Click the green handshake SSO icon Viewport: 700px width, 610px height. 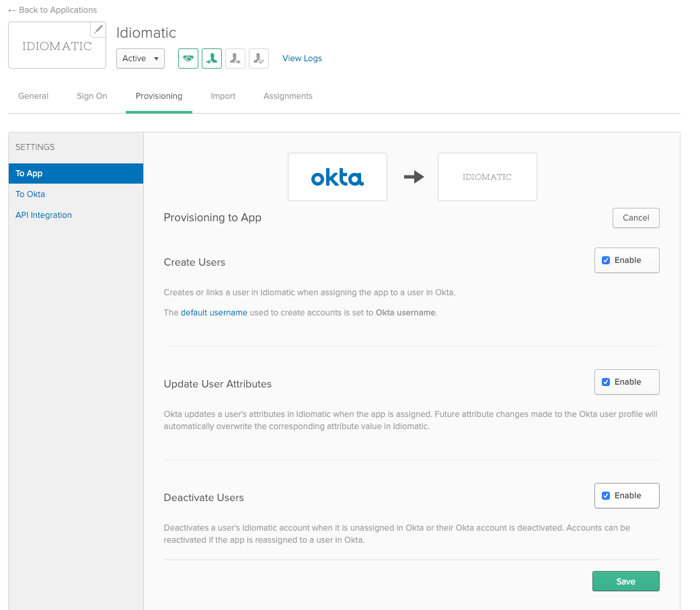click(x=188, y=59)
